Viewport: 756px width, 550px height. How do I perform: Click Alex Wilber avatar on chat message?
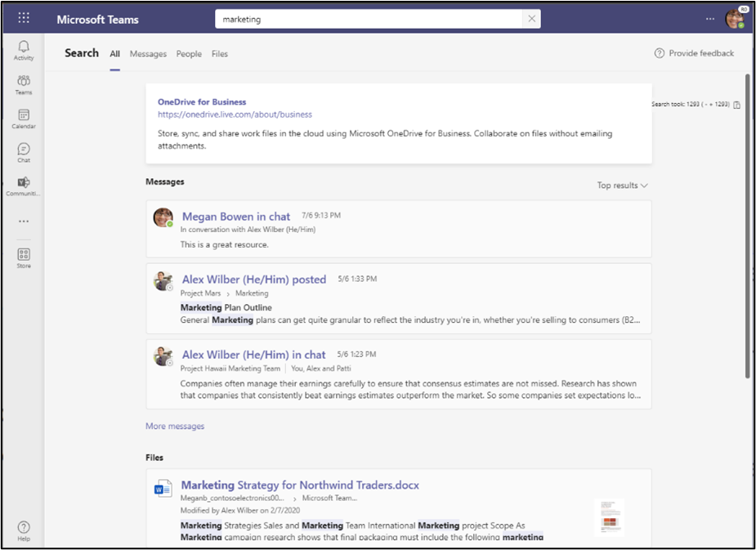pos(163,355)
